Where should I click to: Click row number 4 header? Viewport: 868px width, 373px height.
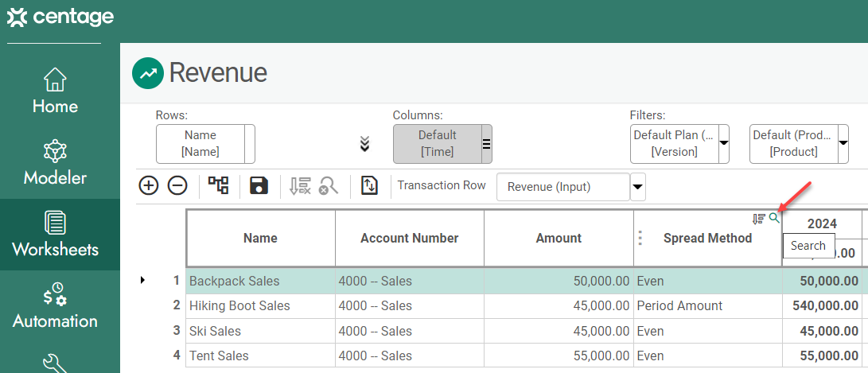[x=177, y=355]
